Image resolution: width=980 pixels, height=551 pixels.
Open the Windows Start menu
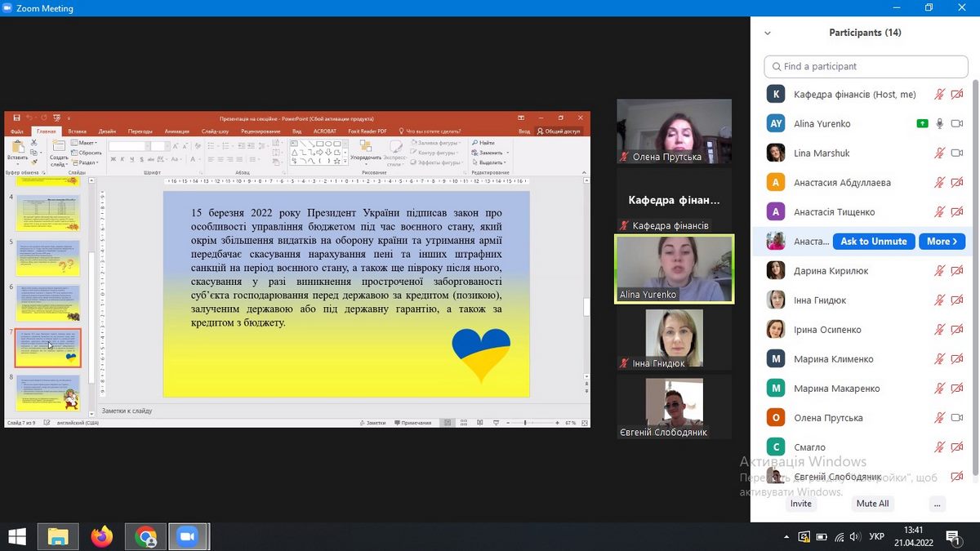click(16, 536)
